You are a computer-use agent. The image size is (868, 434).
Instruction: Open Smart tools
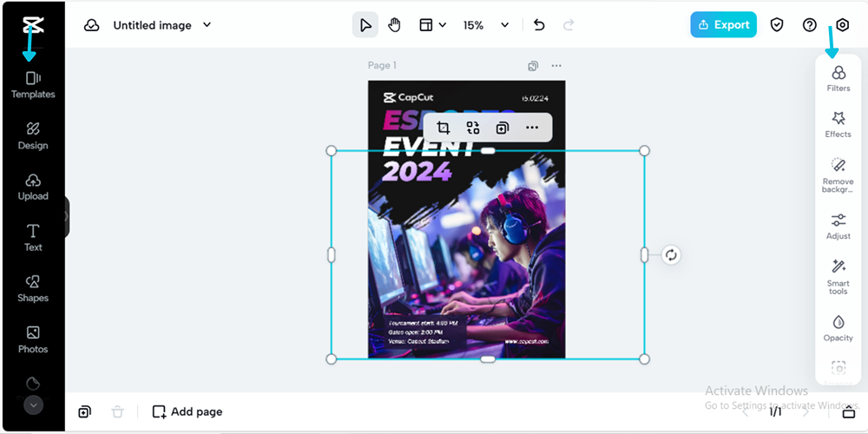pyautogui.click(x=838, y=278)
